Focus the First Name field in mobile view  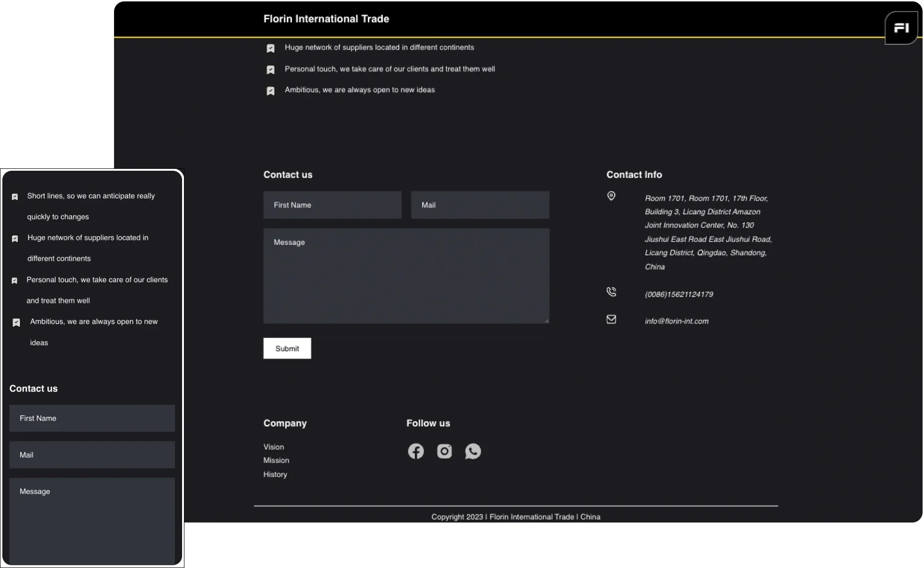tap(92, 418)
